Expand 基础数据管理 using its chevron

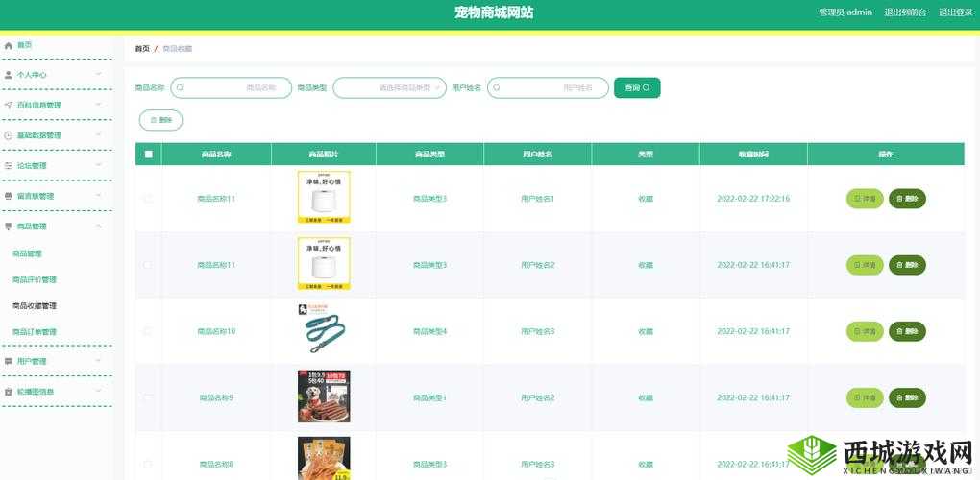tap(98, 134)
